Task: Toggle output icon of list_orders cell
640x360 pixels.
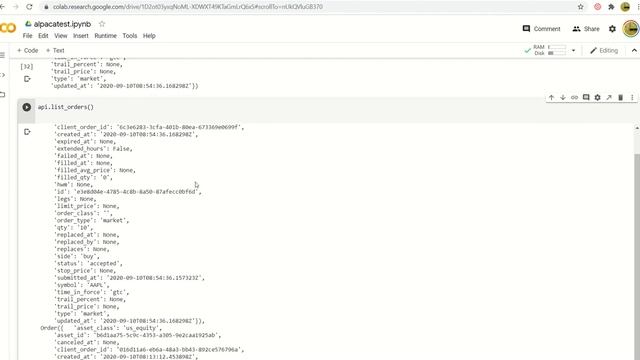Action: 27,131
